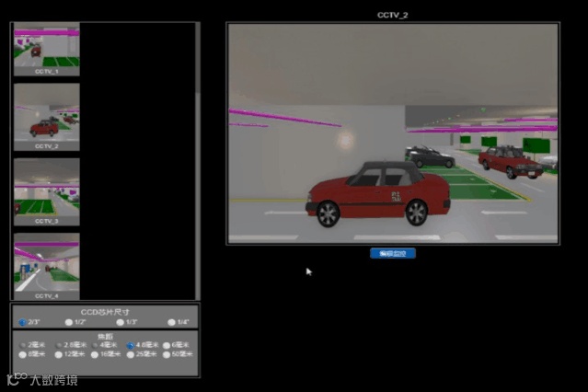Choose the 1/2" CCD chip size

coord(69,322)
